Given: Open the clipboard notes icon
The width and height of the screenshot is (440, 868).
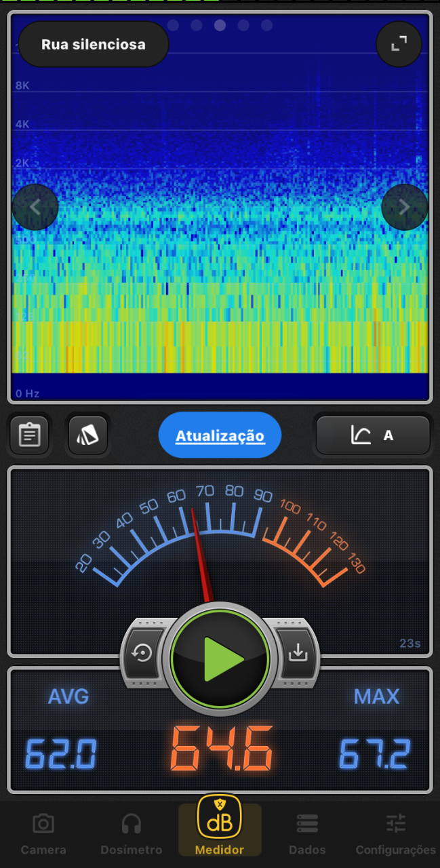Looking at the screenshot, I should tap(29, 435).
